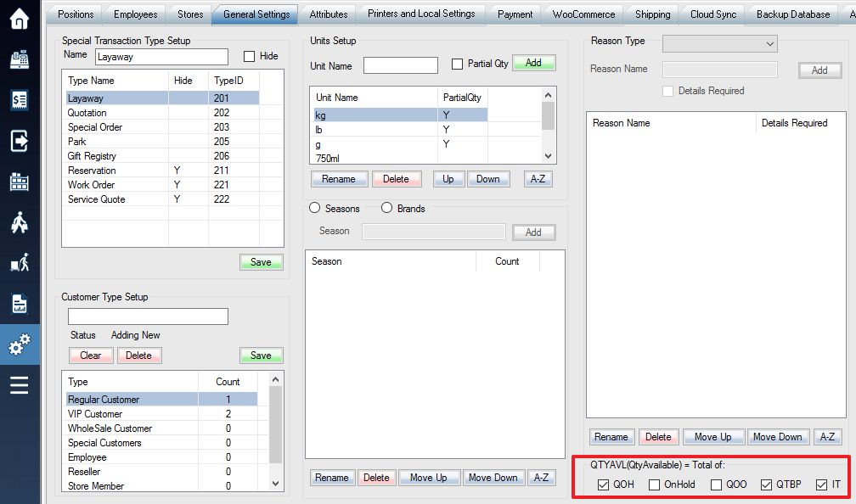Switch to the WooCommerce tab
The height and width of the screenshot is (504, 856).
[583, 14]
